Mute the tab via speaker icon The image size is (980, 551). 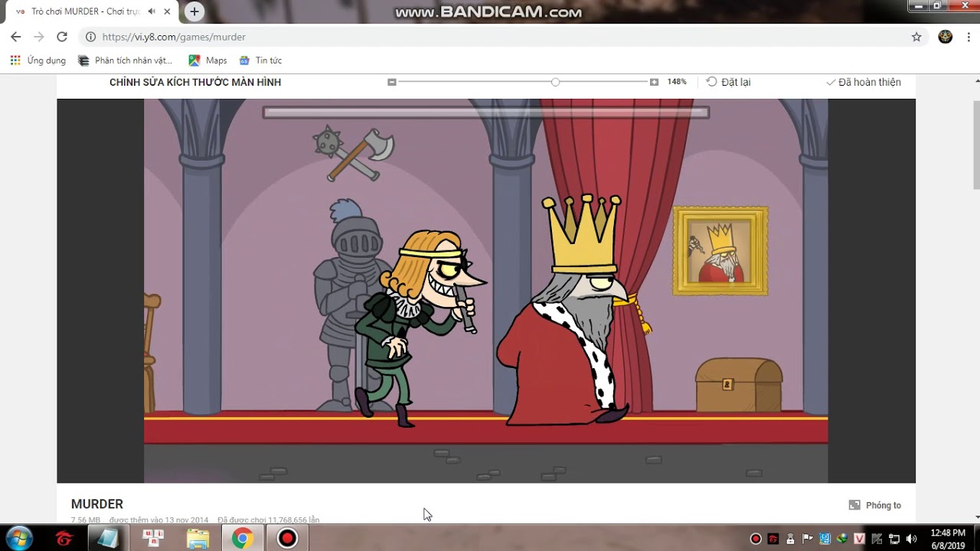152,11
